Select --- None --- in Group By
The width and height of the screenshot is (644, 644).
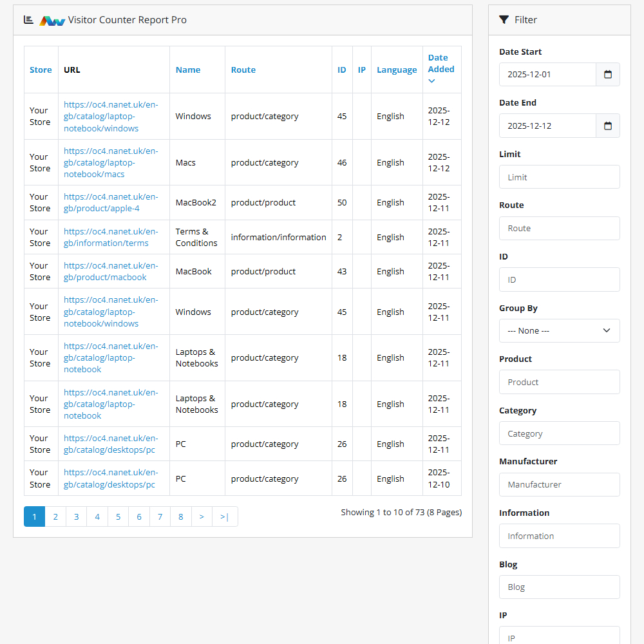point(559,330)
